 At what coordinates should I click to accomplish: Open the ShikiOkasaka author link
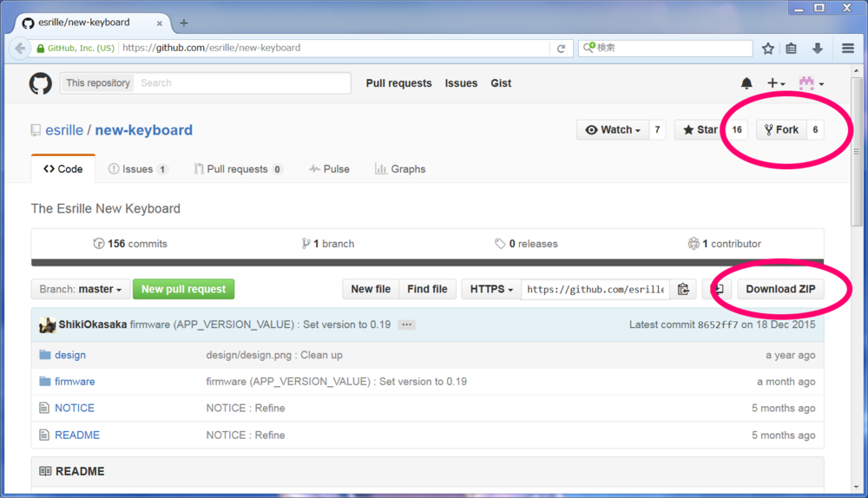(x=93, y=324)
